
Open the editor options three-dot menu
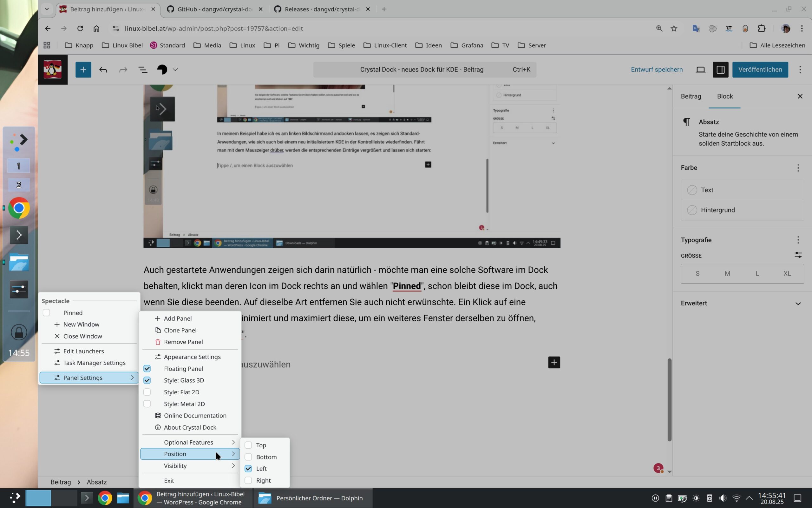(x=800, y=70)
